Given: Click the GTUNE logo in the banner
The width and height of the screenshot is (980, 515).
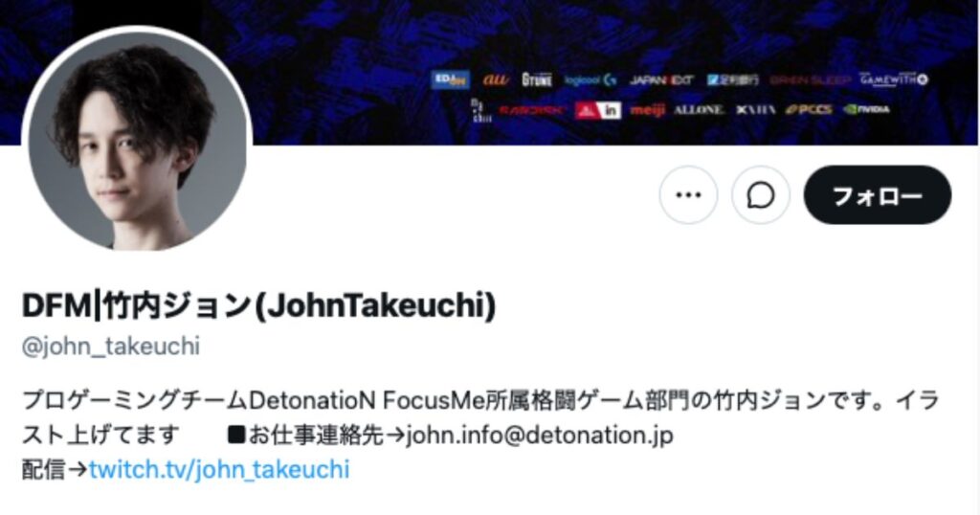Looking at the screenshot, I should (537, 79).
